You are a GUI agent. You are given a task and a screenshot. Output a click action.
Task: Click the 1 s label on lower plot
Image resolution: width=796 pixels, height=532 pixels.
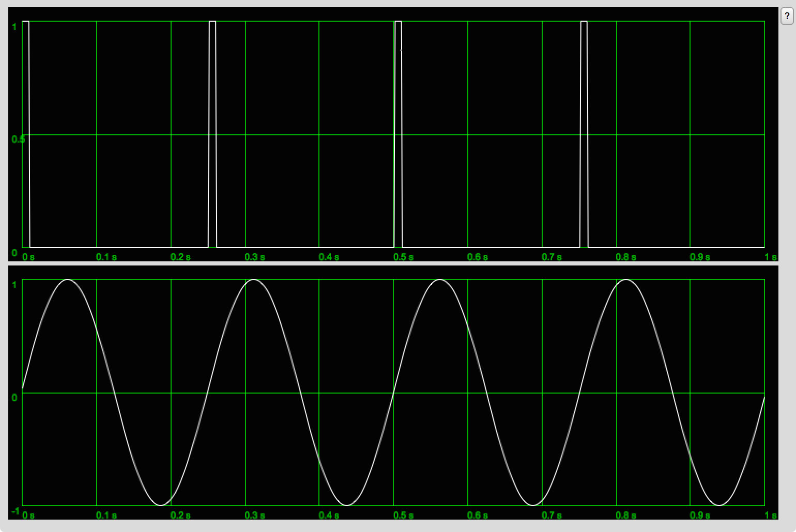tap(771, 515)
